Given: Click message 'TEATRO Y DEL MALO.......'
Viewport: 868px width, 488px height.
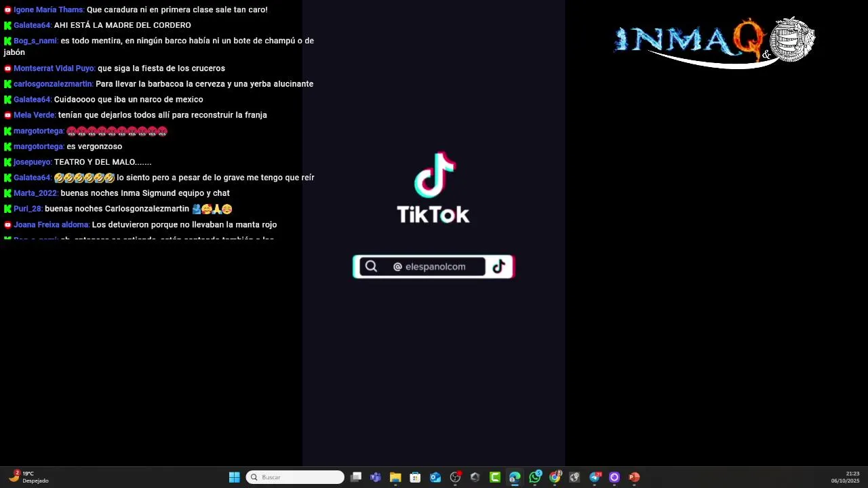Looking at the screenshot, I should (103, 162).
